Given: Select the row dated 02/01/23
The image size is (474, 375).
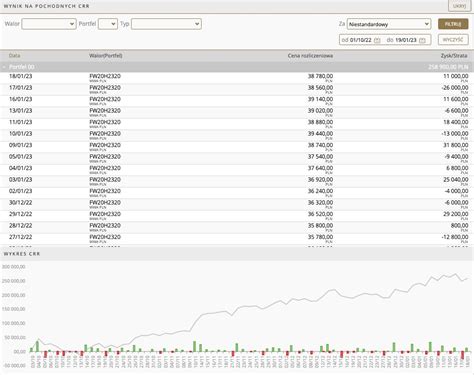Looking at the screenshot, I should click(x=237, y=193).
